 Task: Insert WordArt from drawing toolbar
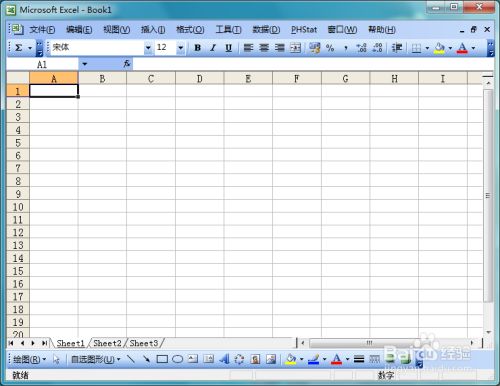tap(224, 359)
